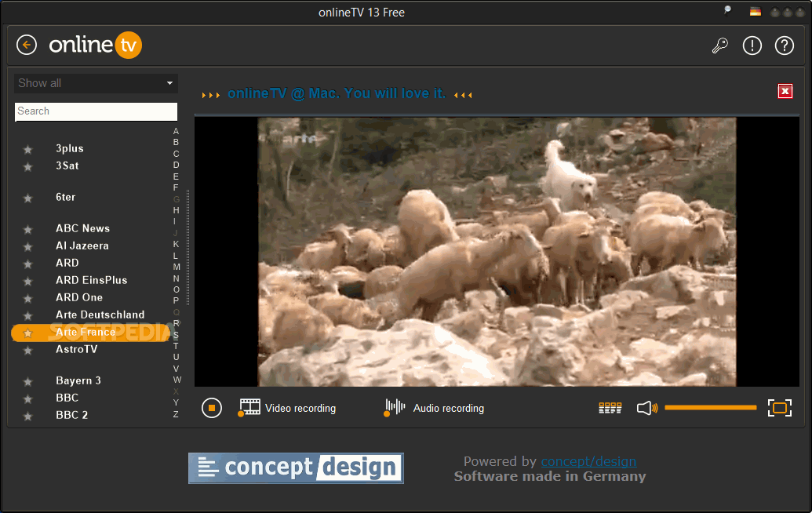Favorite the AstroTV star
812x513 pixels.
click(x=28, y=351)
